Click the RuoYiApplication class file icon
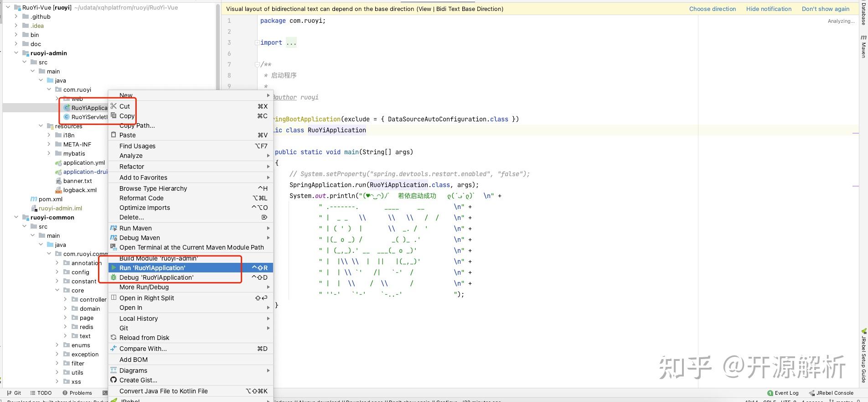Image resolution: width=868 pixels, height=402 pixels. (67, 108)
